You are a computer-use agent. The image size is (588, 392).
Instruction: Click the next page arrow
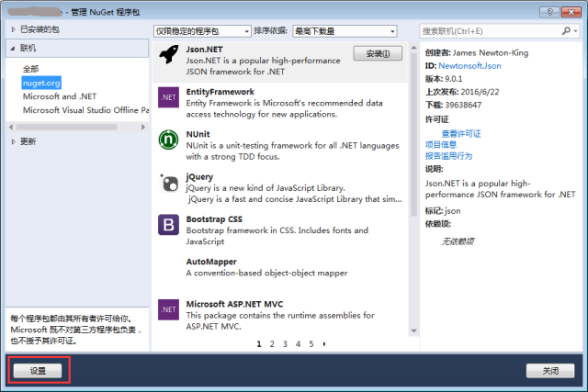(324, 344)
